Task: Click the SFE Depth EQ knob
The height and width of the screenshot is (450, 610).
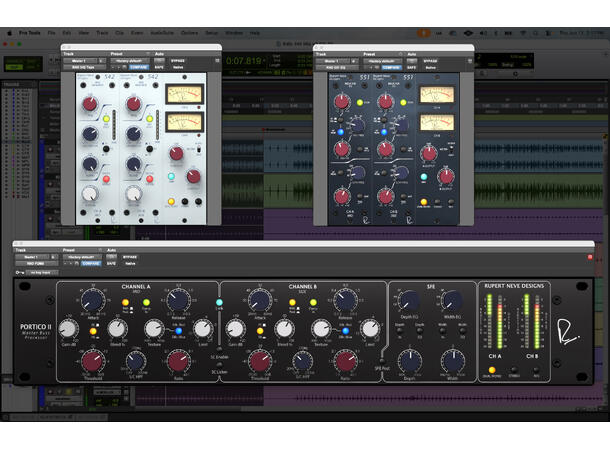Action: 408,301
